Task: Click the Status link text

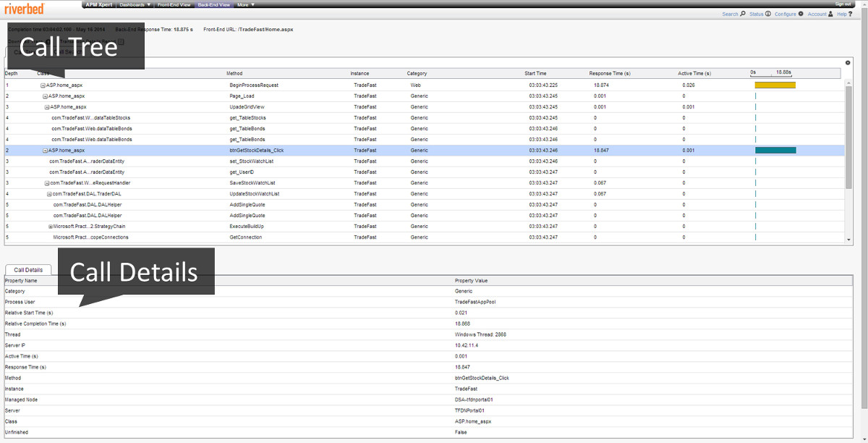Action: [x=756, y=14]
